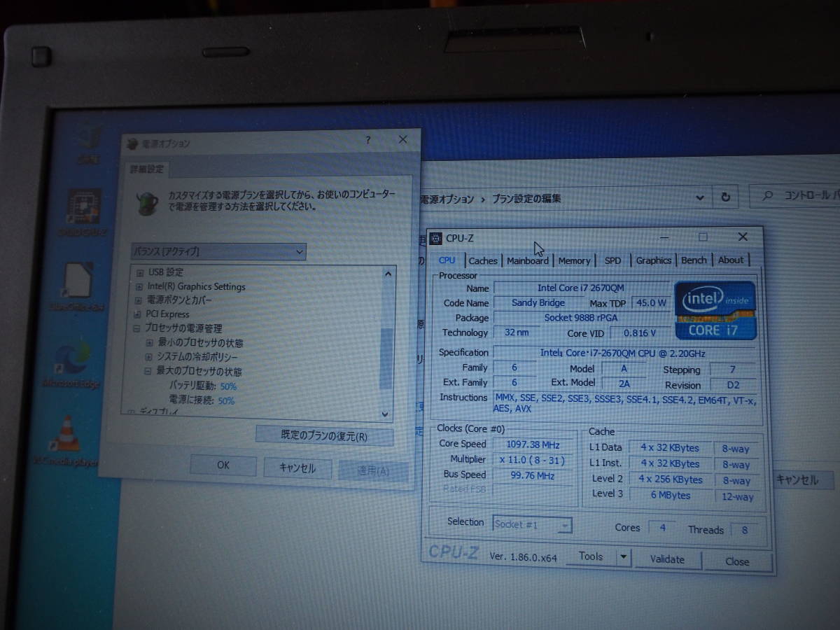Click the Cores count value 4
The image size is (840, 630).
(x=662, y=528)
